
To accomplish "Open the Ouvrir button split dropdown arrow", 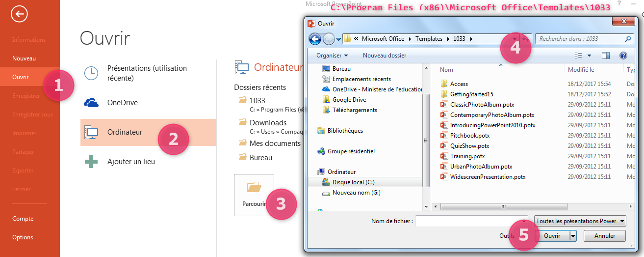I will [572, 236].
